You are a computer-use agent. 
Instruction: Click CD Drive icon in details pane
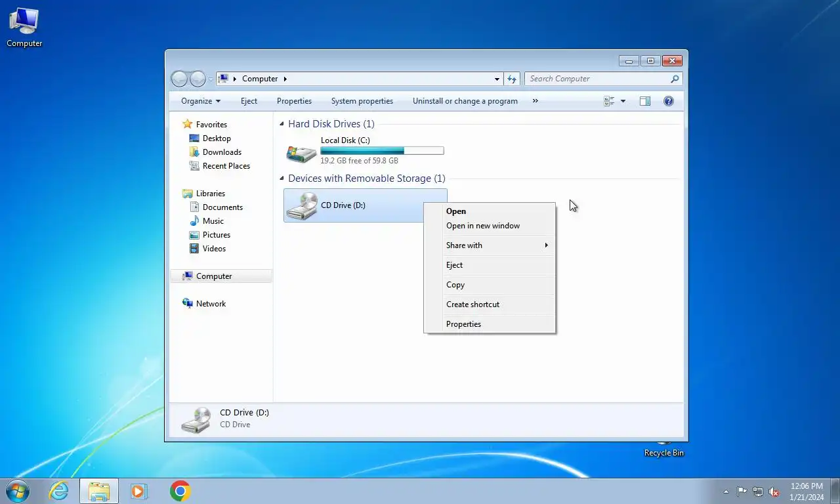coord(196,419)
